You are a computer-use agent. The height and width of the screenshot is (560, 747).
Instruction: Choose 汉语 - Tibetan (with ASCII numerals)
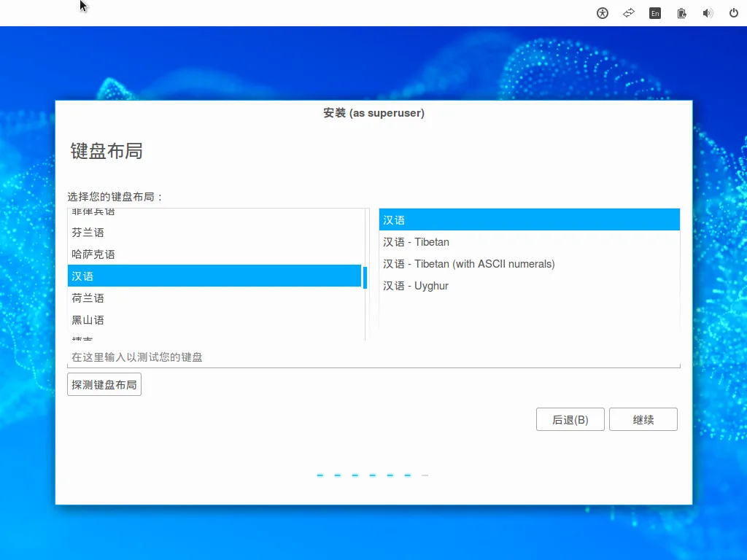468,264
